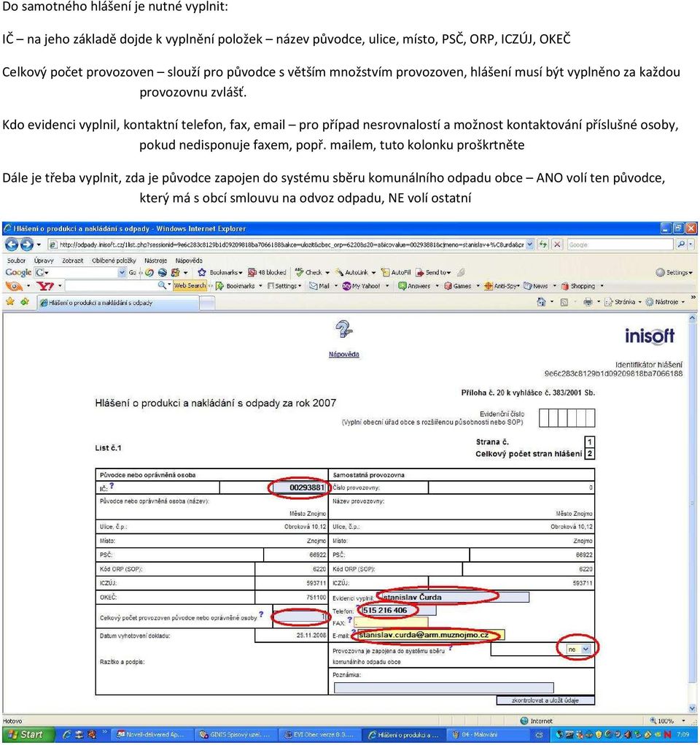Screen dimensions: 700x745
Task: Click AutoLink in Google toolbar
Action: 355,272
